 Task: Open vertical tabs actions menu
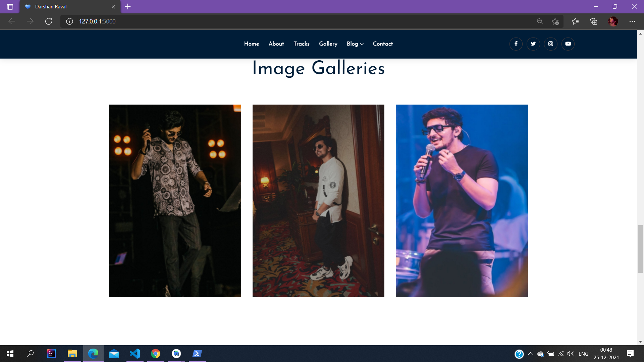10,7
